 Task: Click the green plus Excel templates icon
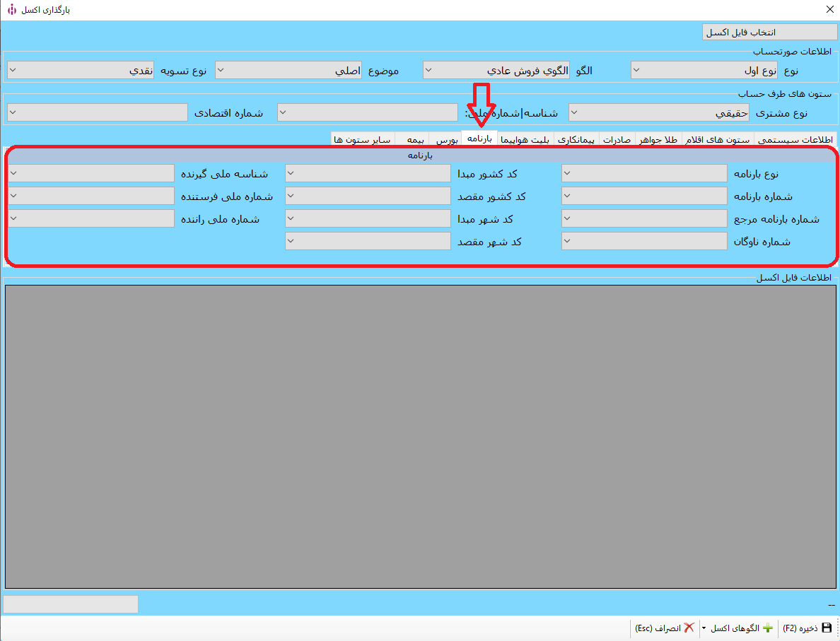click(x=768, y=628)
